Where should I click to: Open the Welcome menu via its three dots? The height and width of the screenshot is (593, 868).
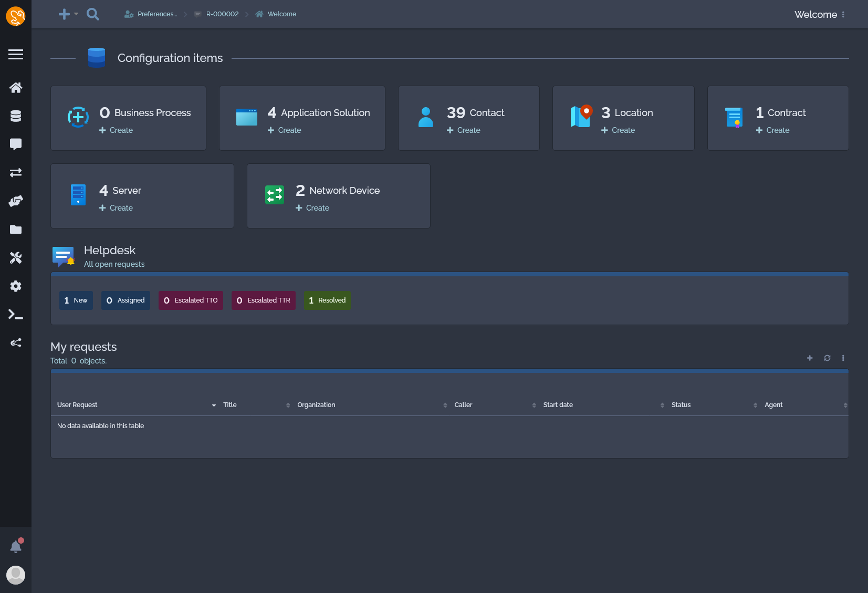[x=844, y=14]
